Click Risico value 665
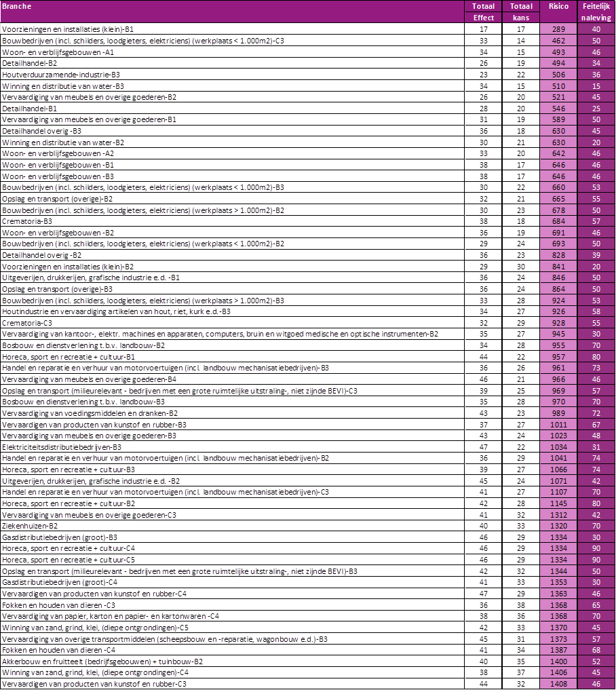Screen dimensions: 616x690 (x=558, y=199)
